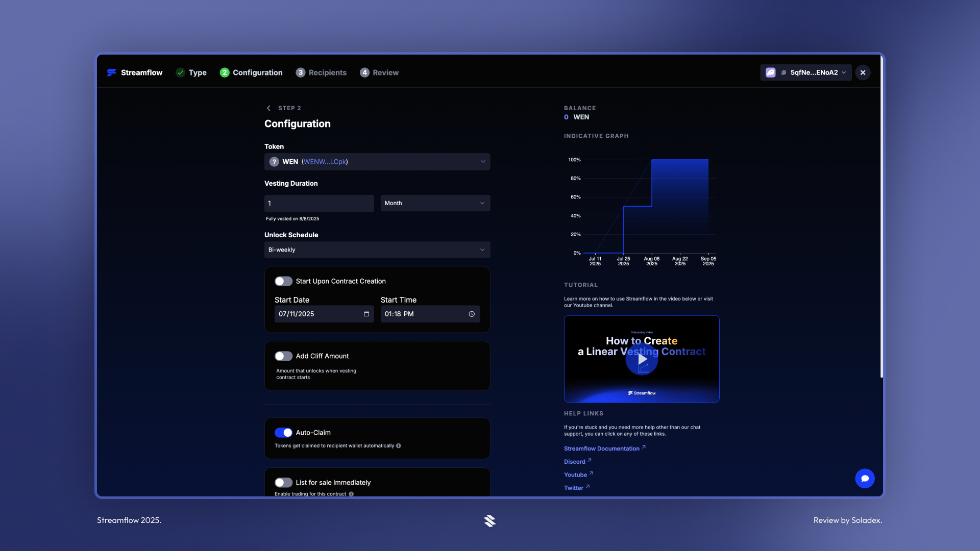Click the page vertical scrollbar

pyautogui.click(x=881, y=217)
